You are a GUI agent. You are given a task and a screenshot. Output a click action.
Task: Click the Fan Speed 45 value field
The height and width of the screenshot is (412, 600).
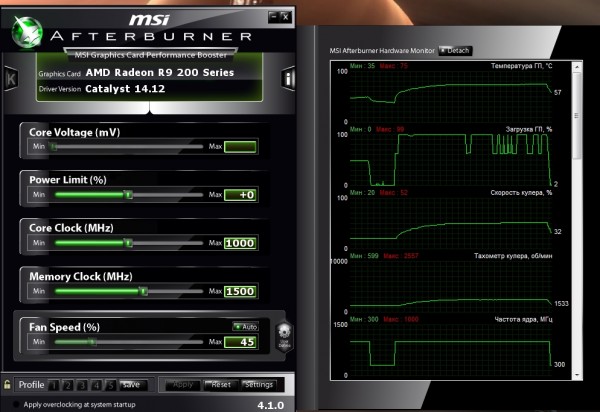pos(240,342)
